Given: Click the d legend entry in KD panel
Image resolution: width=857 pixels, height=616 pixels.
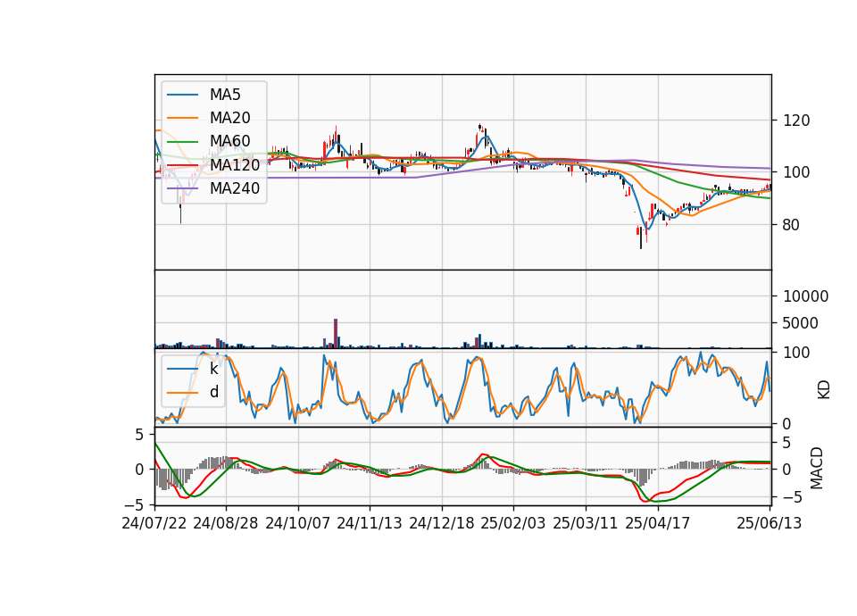Looking at the screenshot, I should click(213, 392).
